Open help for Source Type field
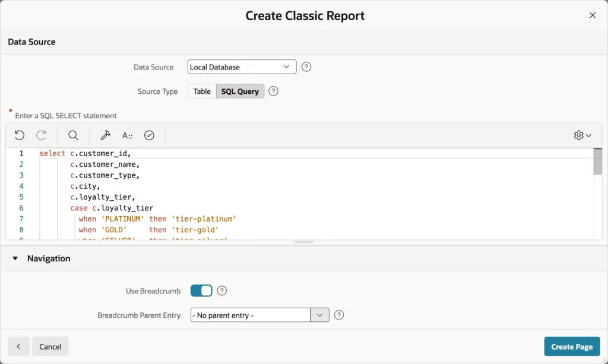The height and width of the screenshot is (364, 608). tap(273, 91)
